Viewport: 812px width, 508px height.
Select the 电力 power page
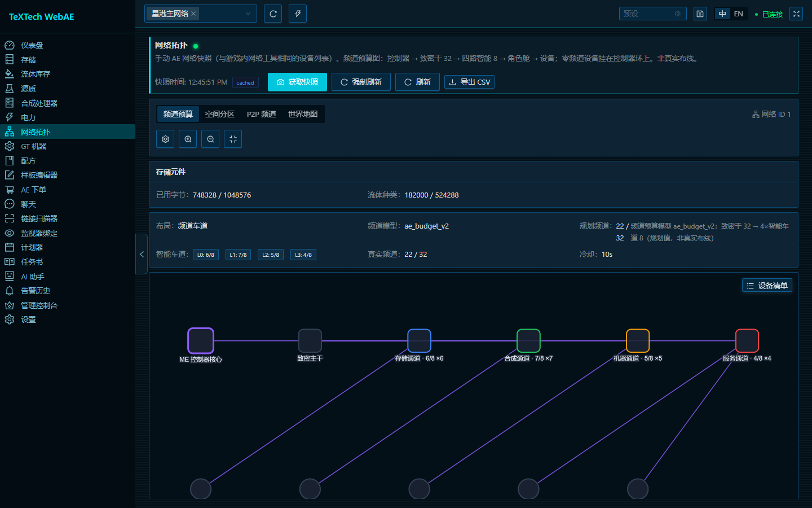68,117
